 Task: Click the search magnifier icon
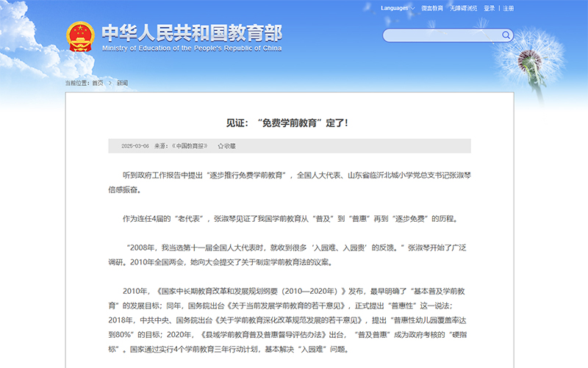[x=506, y=35]
